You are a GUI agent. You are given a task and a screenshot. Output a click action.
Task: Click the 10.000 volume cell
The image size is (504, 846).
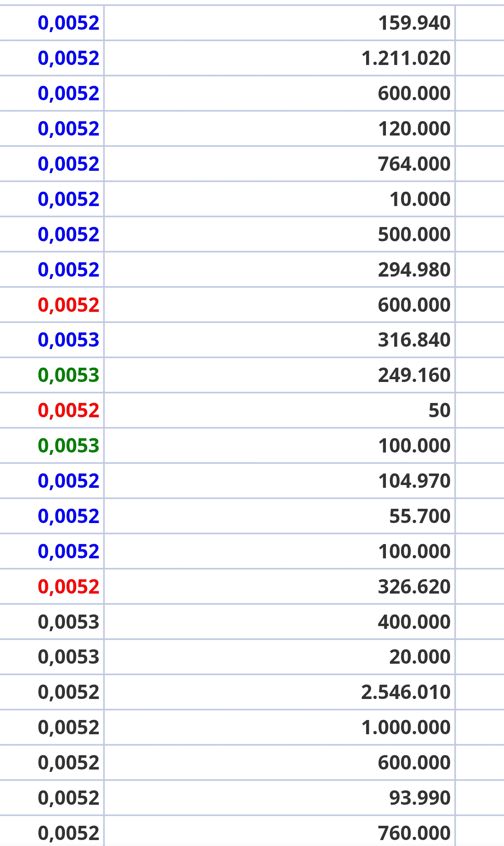(420, 199)
